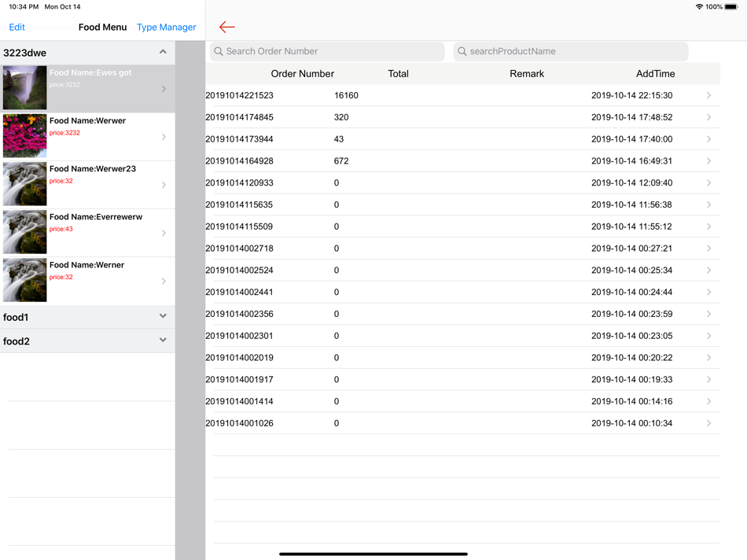The image size is (747, 560).
Task: Collapse the 3223dwe category section
Action: 163,51
